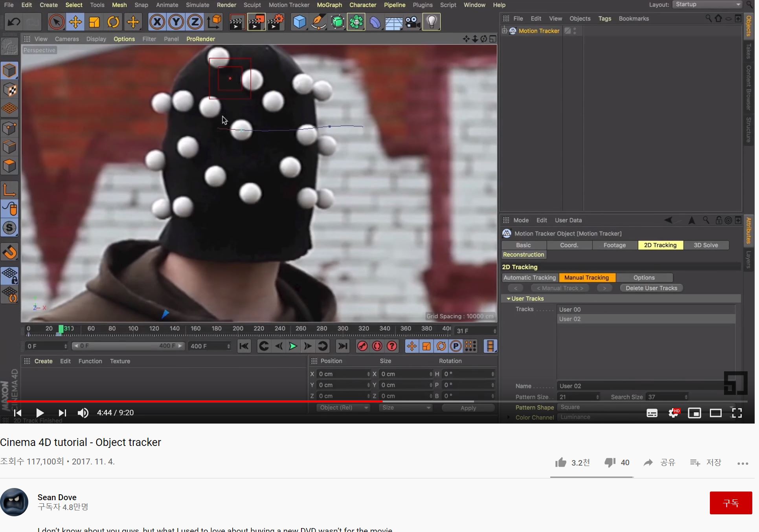The height and width of the screenshot is (532, 759).
Task: Toggle Position keyframe recording icon
Action: pos(412,346)
